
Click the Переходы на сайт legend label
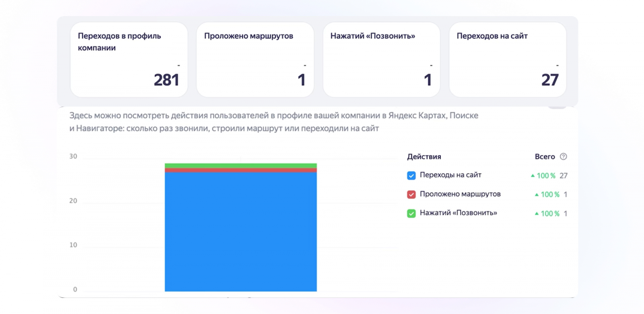(450, 175)
